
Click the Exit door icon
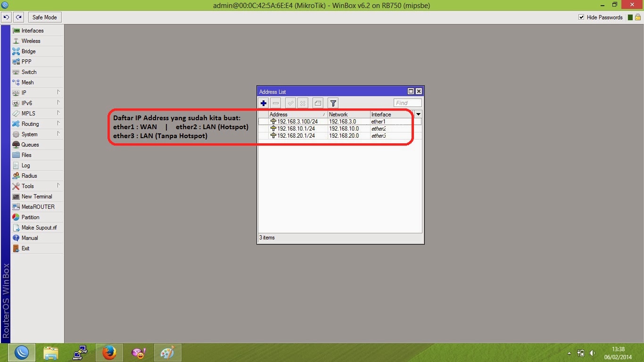pos(16,248)
